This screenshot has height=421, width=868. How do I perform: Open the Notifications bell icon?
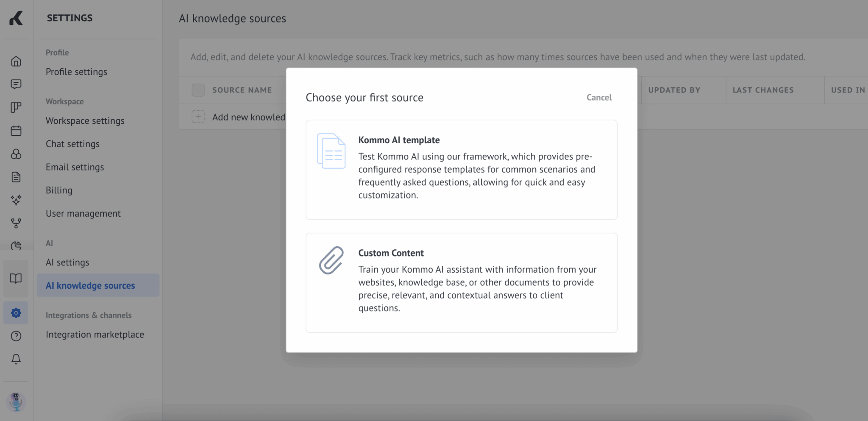(x=16, y=359)
